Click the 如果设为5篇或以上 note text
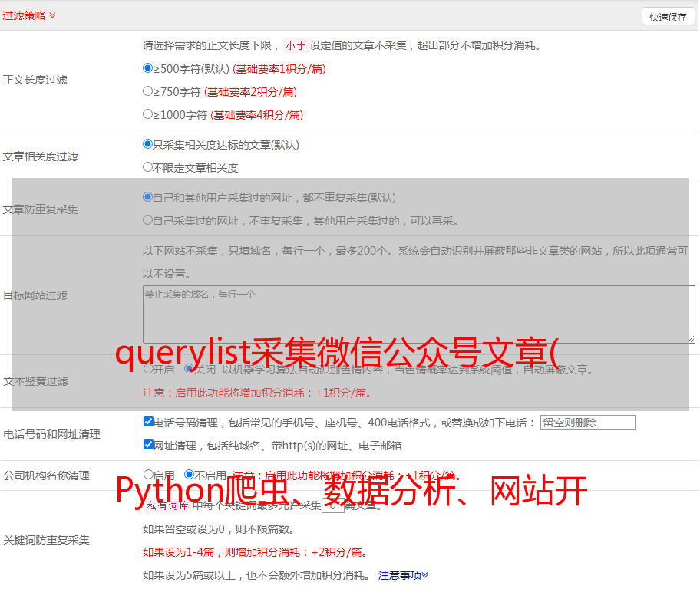 coord(256,575)
